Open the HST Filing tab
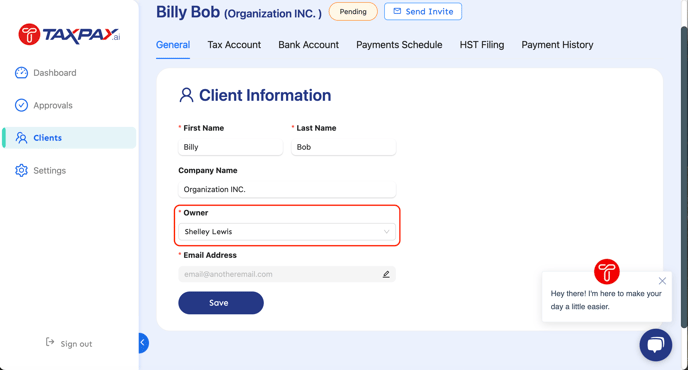Screen dimensions: 688x370 (482, 45)
